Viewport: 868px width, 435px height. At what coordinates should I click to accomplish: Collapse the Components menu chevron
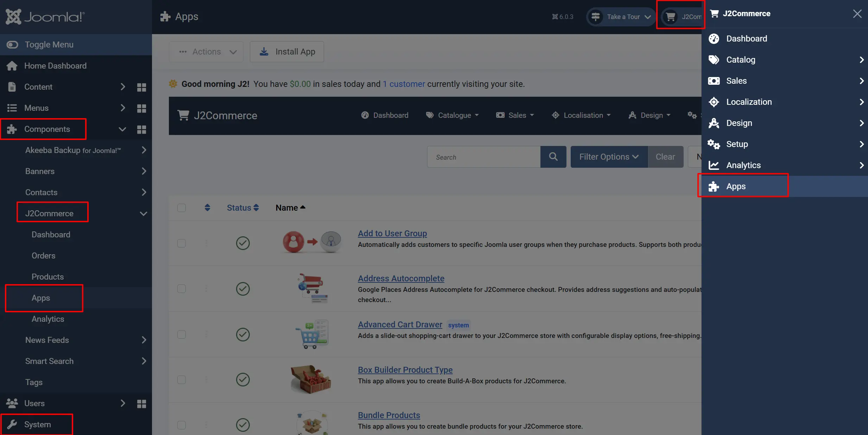tap(122, 129)
